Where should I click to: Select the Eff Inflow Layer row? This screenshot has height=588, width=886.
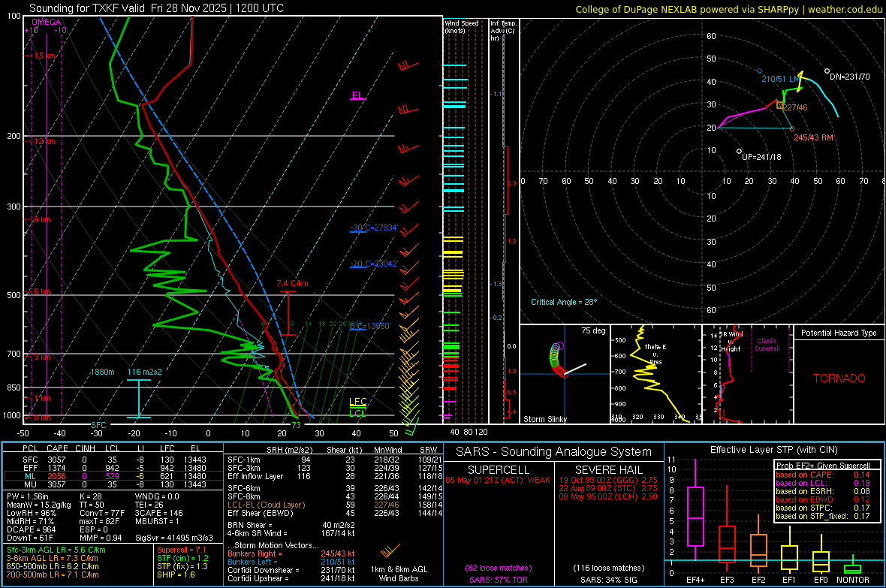tap(335, 476)
